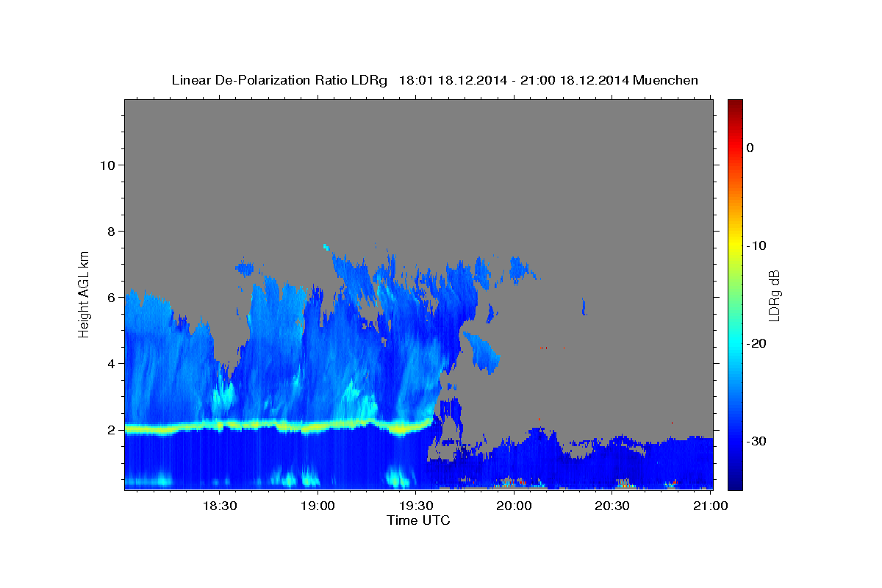This screenshot has width=882, height=588.
Task: Click the '20:30' time tick label
Action: pos(612,506)
